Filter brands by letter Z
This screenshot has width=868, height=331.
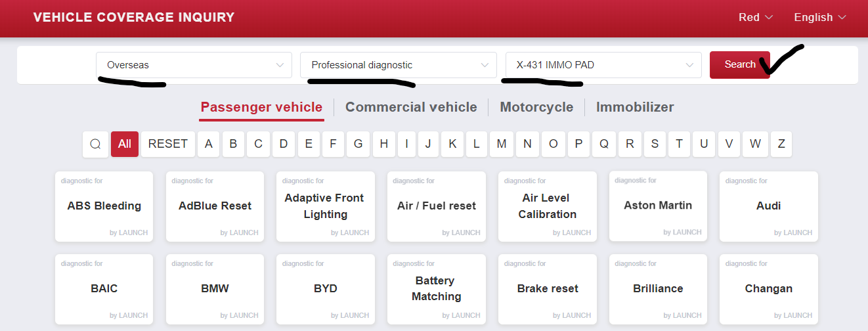781,144
